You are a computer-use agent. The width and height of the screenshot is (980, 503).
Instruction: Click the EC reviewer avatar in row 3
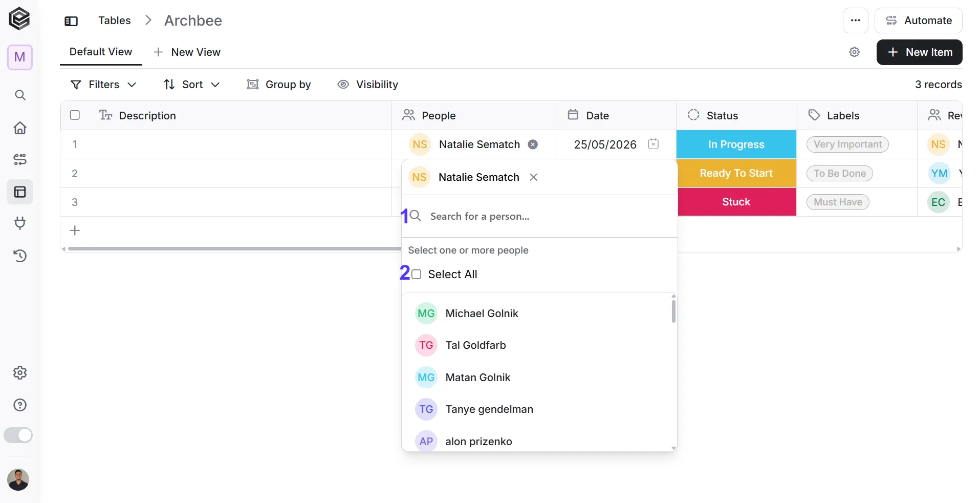coord(939,202)
